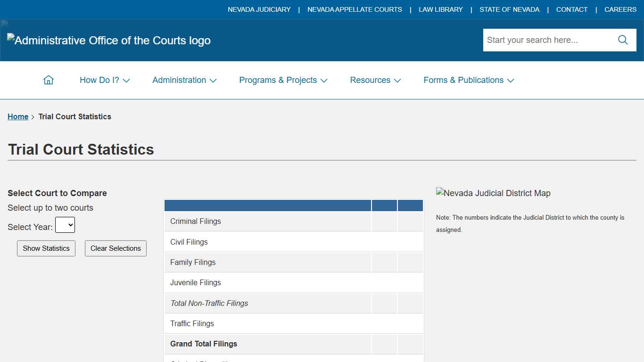Image resolution: width=644 pixels, height=362 pixels.
Task: Click the Show Statistics button
Action: pos(46,248)
